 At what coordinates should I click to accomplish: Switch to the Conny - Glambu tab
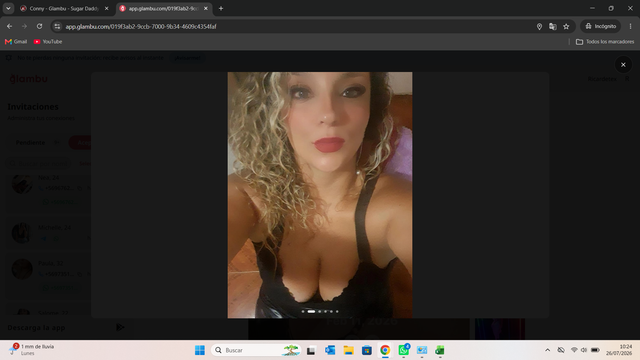tap(64, 8)
